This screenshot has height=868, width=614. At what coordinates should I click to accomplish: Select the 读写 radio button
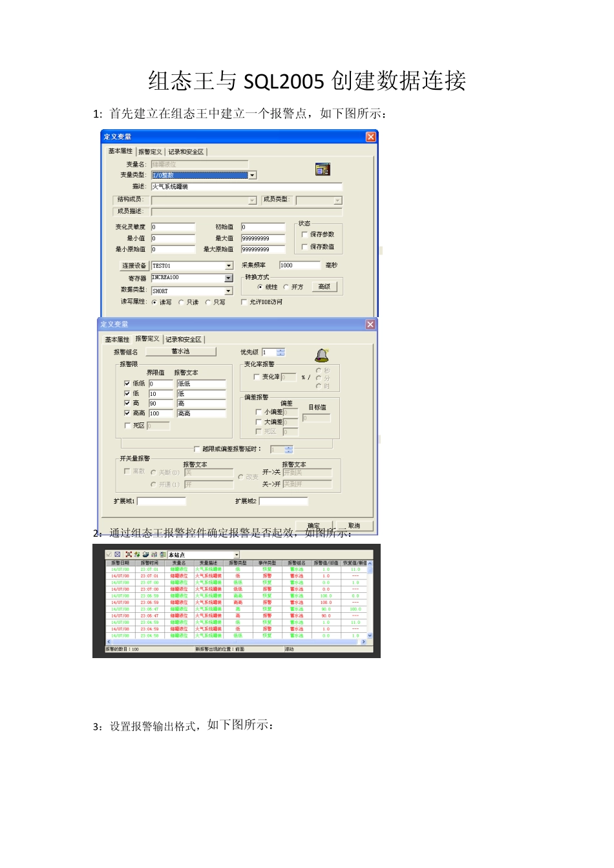click(x=155, y=302)
